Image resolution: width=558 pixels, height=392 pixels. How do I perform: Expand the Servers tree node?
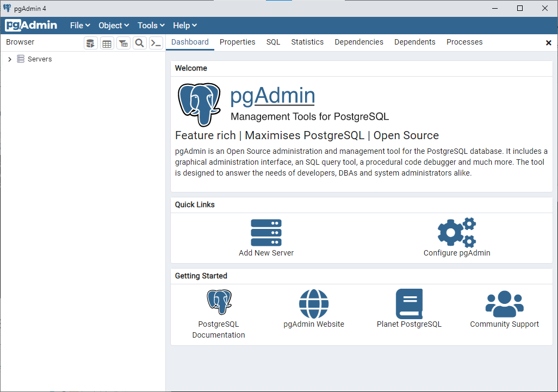pyautogui.click(x=10, y=59)
